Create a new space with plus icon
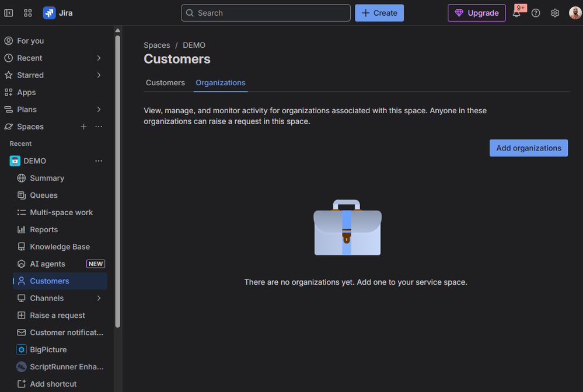Image resolution: width=583 pixels, height=392 pixels. pos(83,127)
